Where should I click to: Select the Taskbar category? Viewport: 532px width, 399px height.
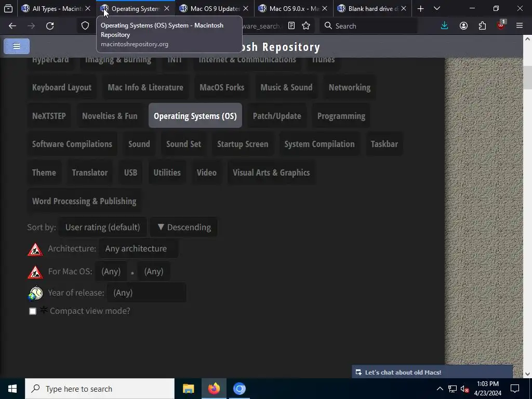384,144
